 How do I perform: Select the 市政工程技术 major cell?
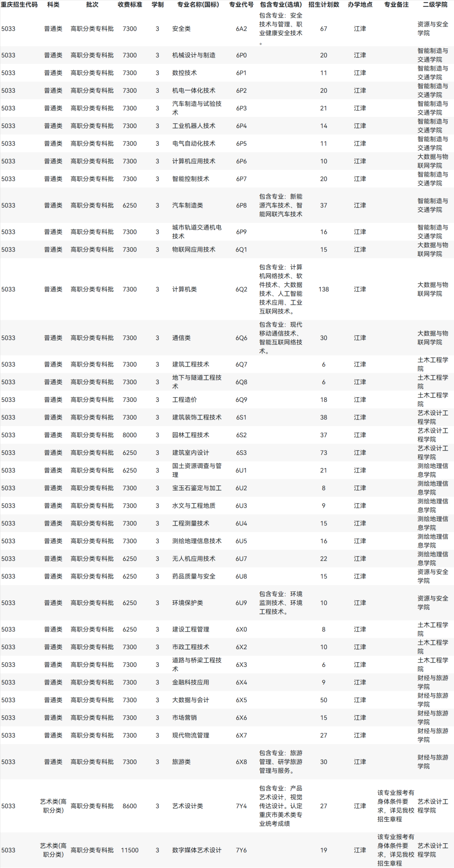(x=191, y=647)
